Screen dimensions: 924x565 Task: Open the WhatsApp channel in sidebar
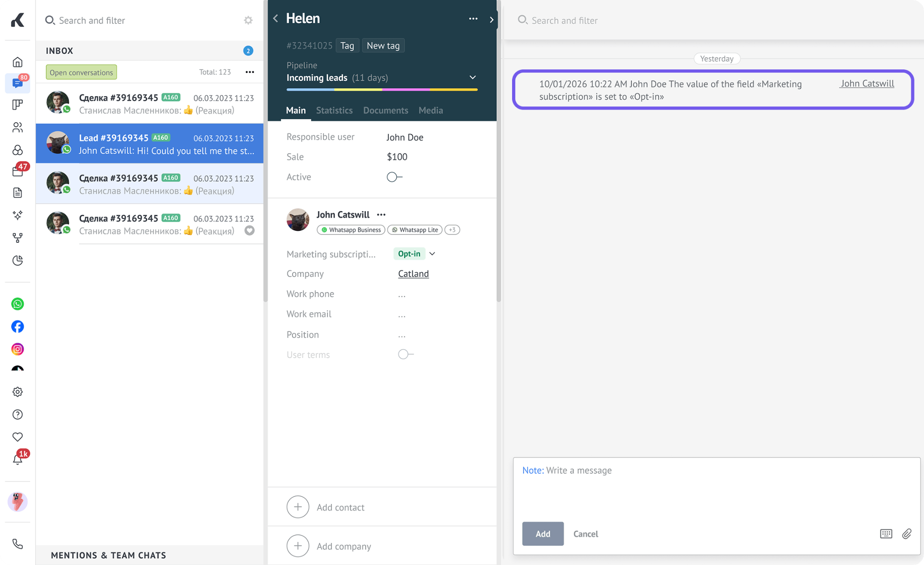18,304
